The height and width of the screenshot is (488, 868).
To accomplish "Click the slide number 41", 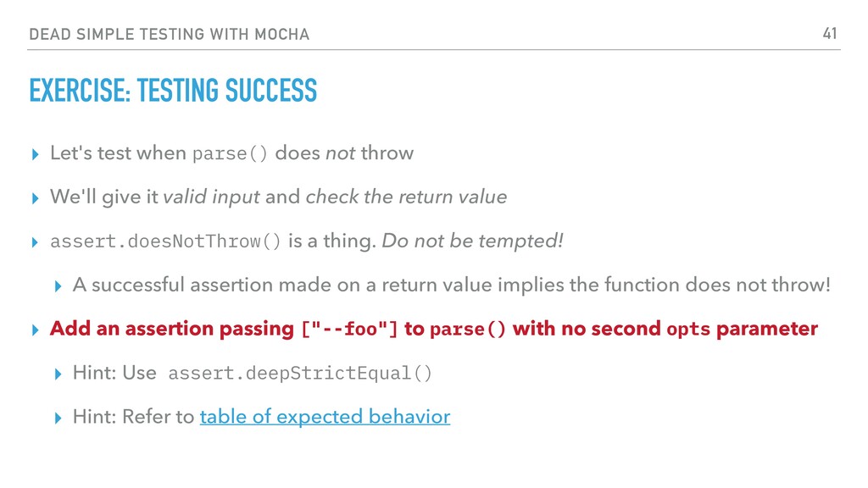I will click(x=829, y=34).
